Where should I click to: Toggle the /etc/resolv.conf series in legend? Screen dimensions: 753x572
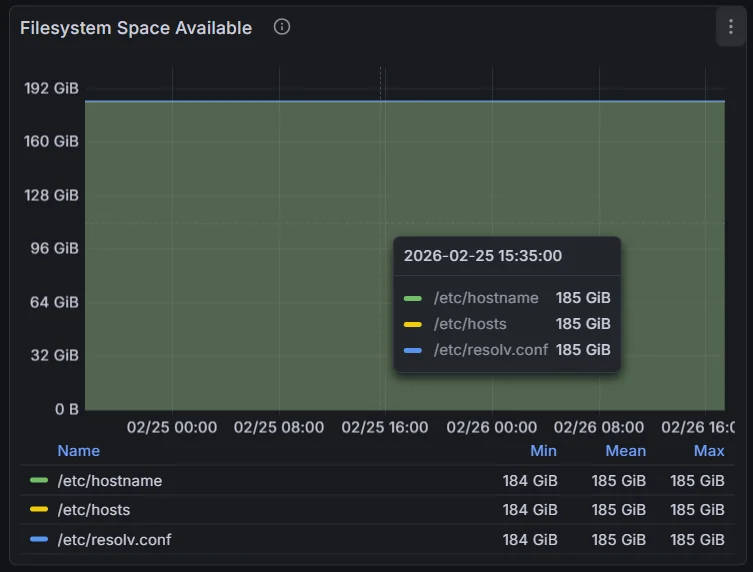[x=114, y=539]
